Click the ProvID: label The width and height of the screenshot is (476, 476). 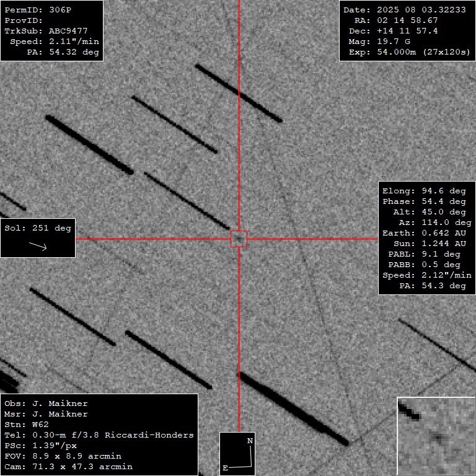pos(24,20)
